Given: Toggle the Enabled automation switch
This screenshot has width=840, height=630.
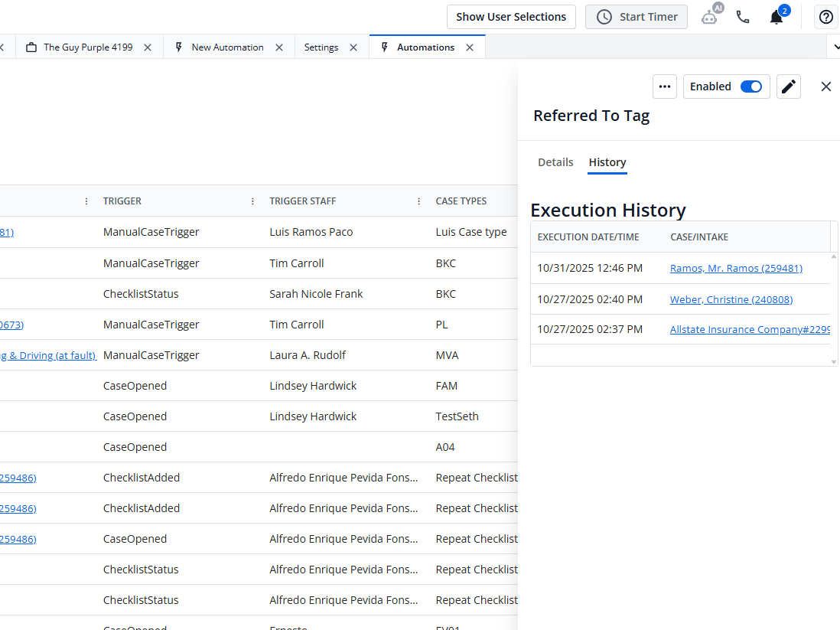Looking at the screenshot, I should tap(751, 87).
